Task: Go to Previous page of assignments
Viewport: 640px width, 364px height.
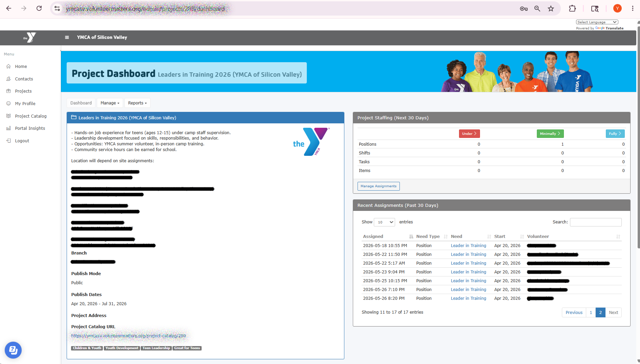Action: click(x=574, y=313)
